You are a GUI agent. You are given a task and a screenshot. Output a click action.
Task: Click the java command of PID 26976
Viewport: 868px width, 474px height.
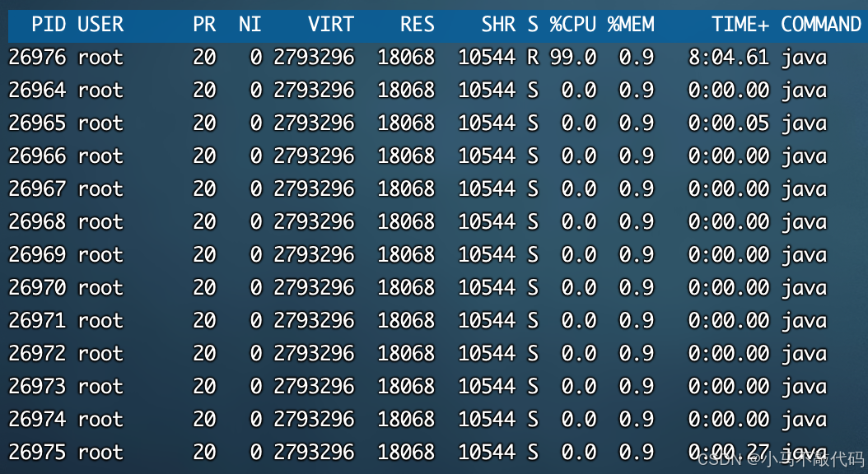[x=805, y=58]
